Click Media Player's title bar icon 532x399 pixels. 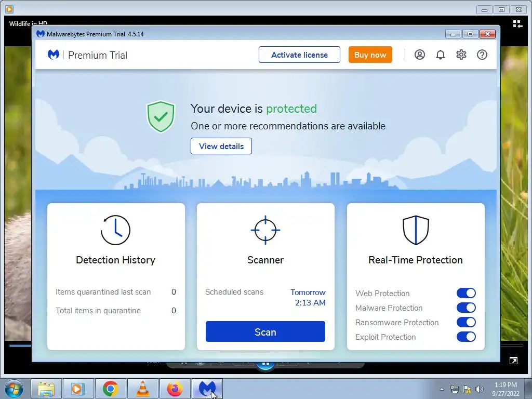pos(9,9)
